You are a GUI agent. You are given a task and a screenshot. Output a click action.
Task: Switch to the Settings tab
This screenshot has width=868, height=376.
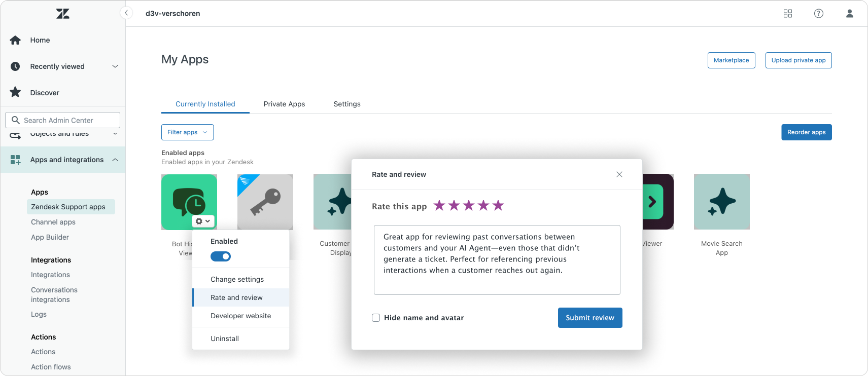(347, 104)
